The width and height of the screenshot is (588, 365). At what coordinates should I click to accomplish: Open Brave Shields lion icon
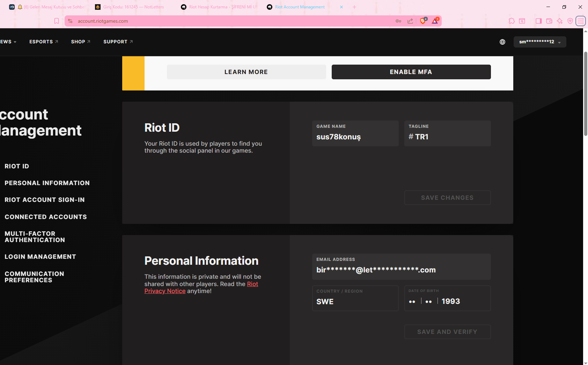click(x=423, y=21)
